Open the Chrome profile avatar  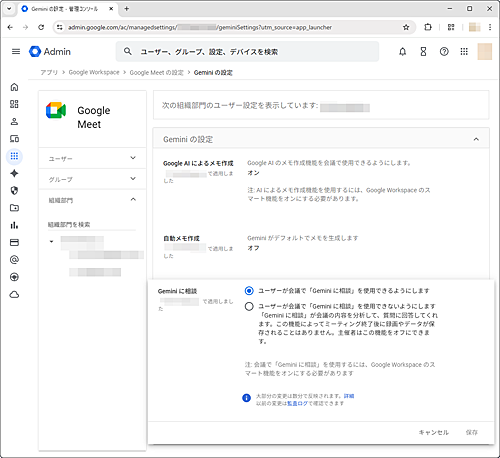[x=474, y=27]
